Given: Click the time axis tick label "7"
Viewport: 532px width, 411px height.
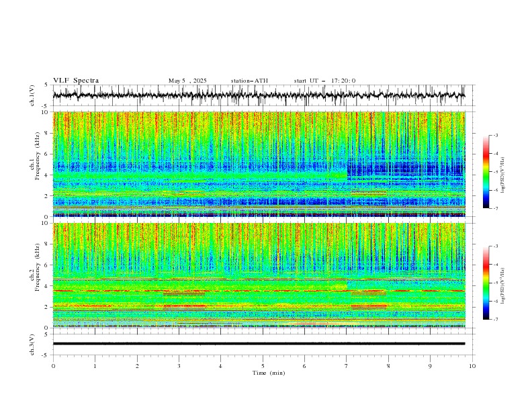Looking at the screenshot, I should click(x=347, y=366).
